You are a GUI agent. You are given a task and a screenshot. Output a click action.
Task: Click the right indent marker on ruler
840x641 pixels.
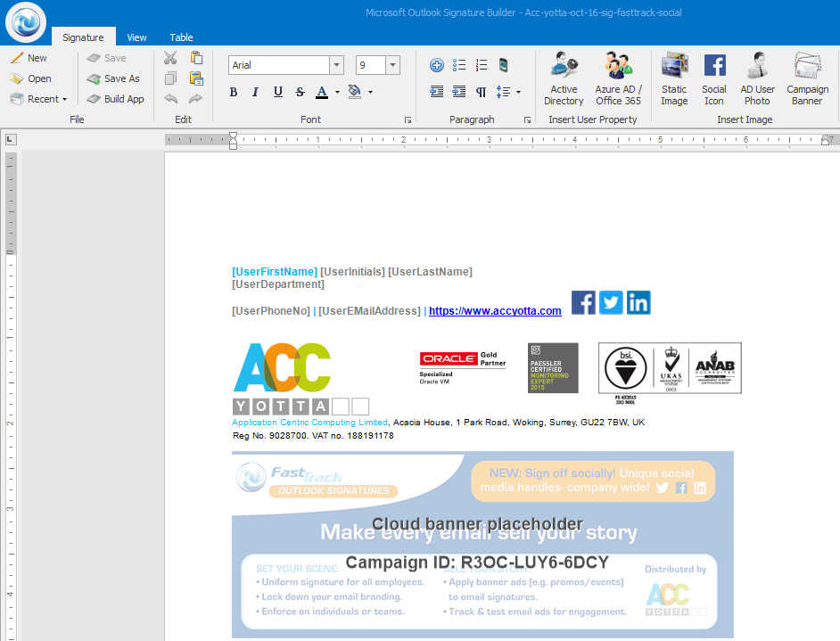tap(825, 140)
